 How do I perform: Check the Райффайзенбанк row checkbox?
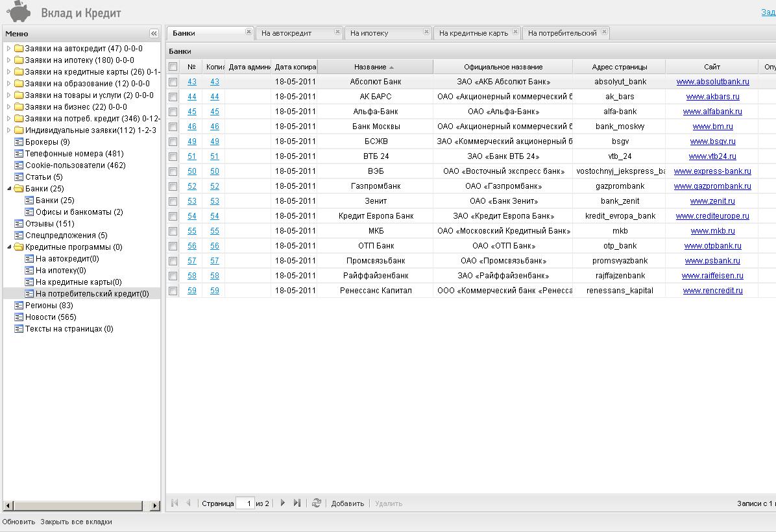tap(173, 276)
